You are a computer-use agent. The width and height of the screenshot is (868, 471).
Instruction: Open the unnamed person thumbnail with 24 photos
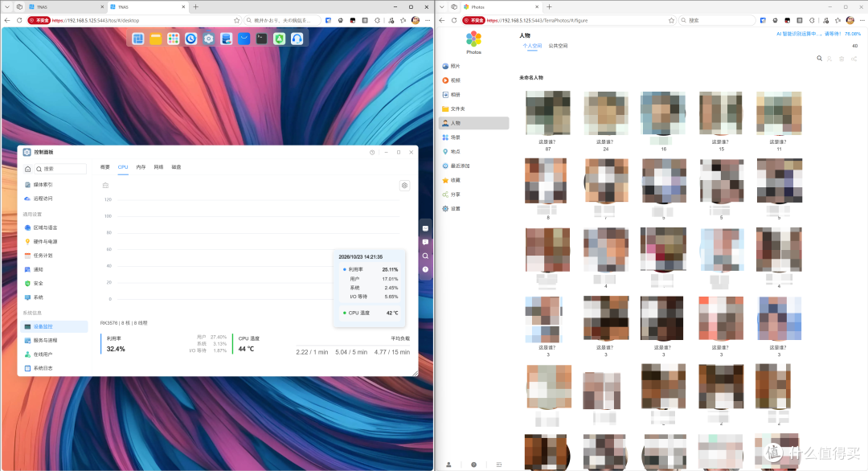pos(606,113)
